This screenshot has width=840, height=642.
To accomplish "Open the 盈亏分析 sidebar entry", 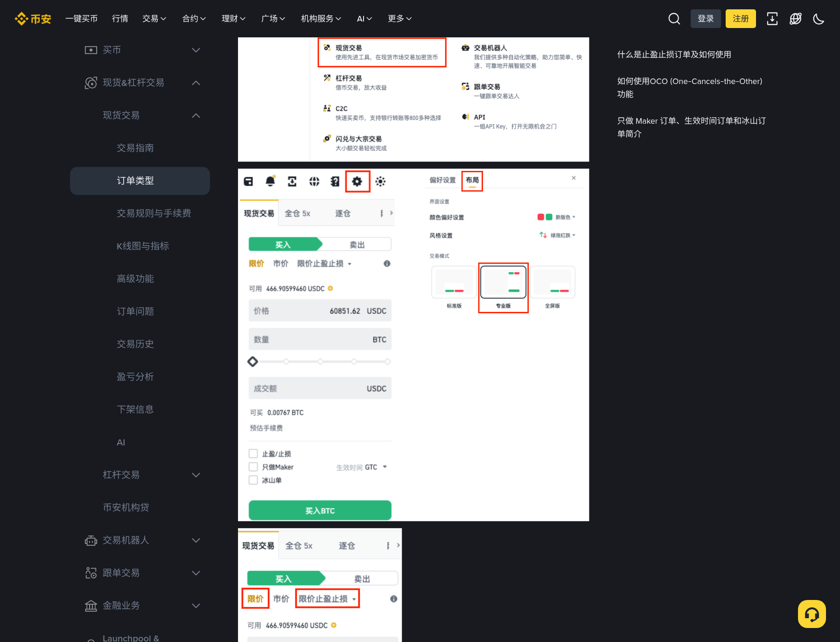I will (135, 377).
